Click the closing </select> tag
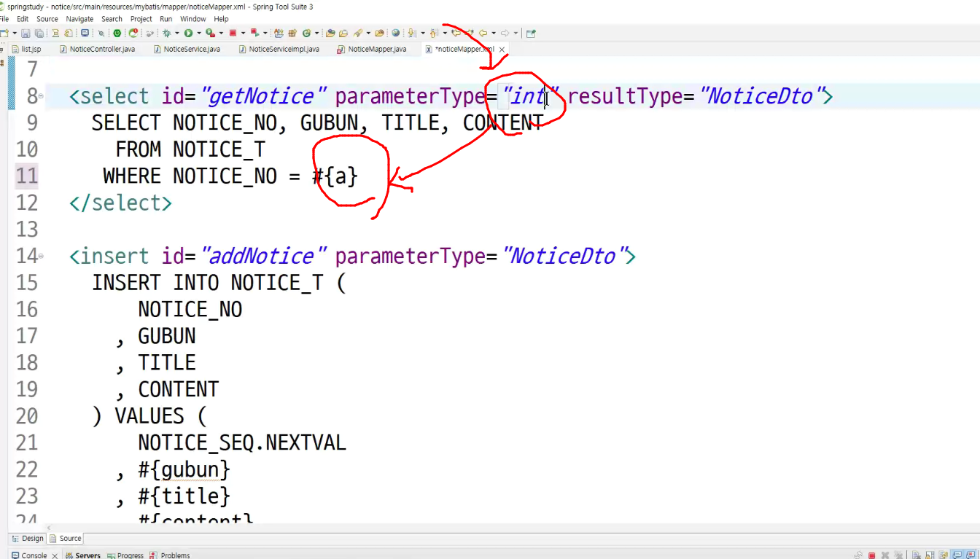Viewport: 980px width, 559px height. point(120,203)
